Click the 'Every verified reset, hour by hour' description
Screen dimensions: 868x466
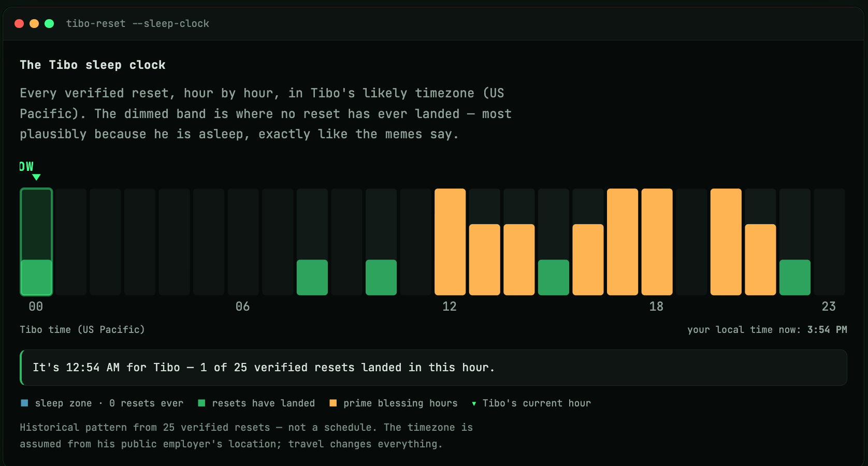pos(266,113)
